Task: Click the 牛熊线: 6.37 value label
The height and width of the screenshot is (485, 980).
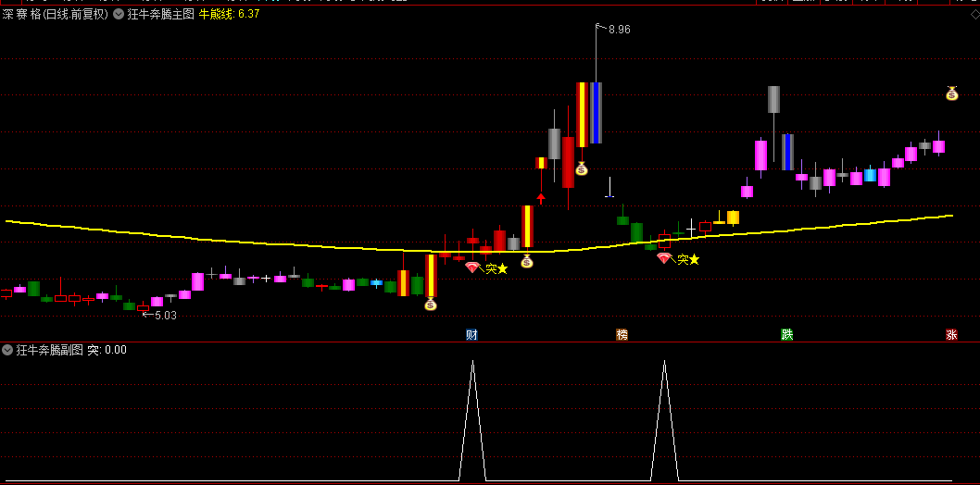Action: coord(229,15)
